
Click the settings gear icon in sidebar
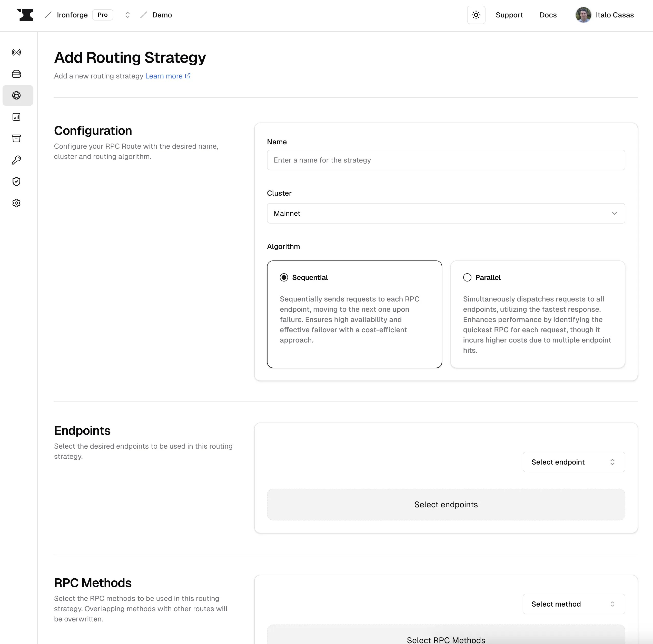[16, 203]
